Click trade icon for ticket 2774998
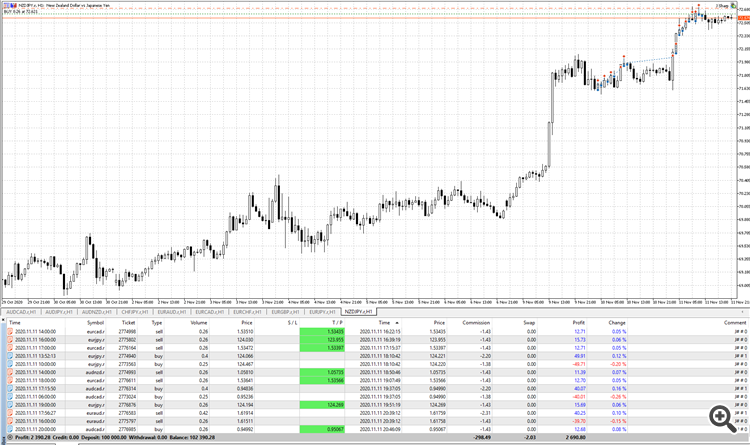Viewport: 750px width, 445px height. (10, 331)
